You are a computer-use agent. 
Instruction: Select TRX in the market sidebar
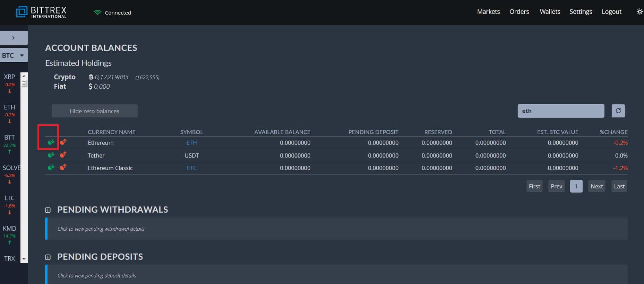(10, 258)
